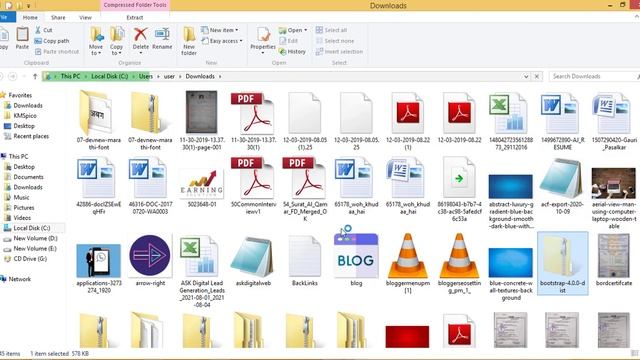Open Recent places in Favorites
Screen dimensions: 640x360
point(31,136)
